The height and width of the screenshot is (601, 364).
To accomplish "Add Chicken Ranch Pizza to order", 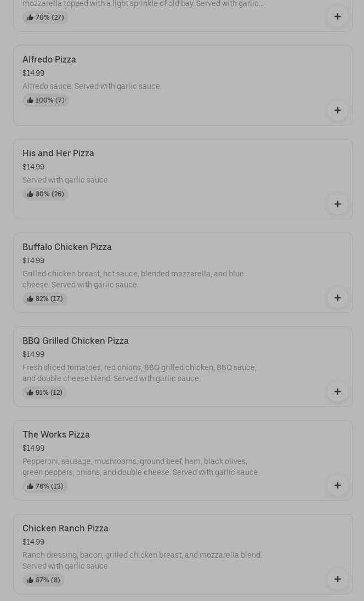I will pyautogui.click(x=337, y=579).
